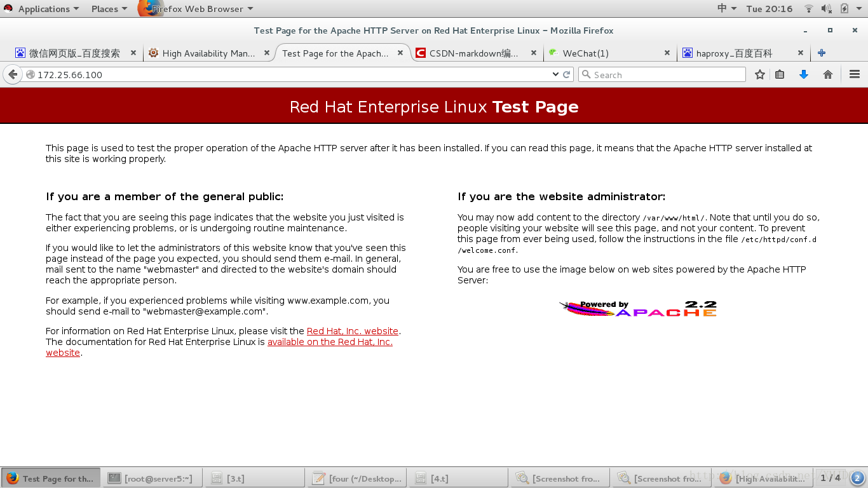Click the network wifi icon in the top panel
This screenshot has width=868, height=488.
pyautogui.click(x=809, y=9)
